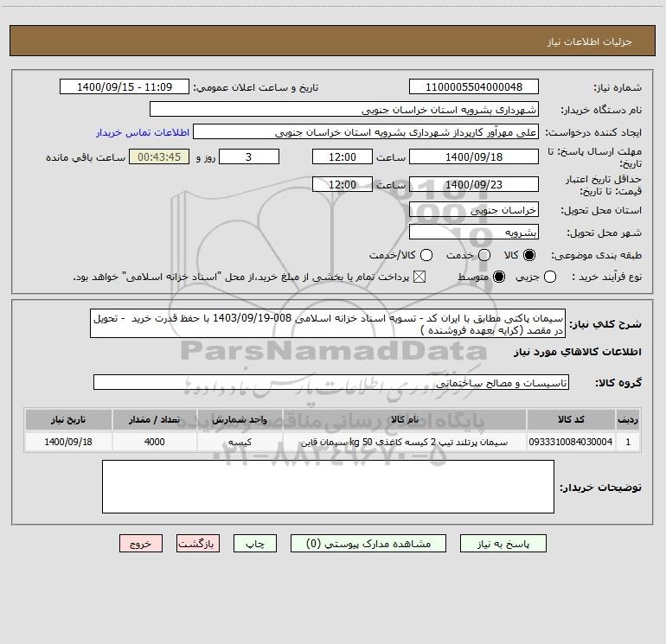Click the announcement date field 1400/09/15 - 11:09
The image size is (666, 644).
click(x=125, y=87)
